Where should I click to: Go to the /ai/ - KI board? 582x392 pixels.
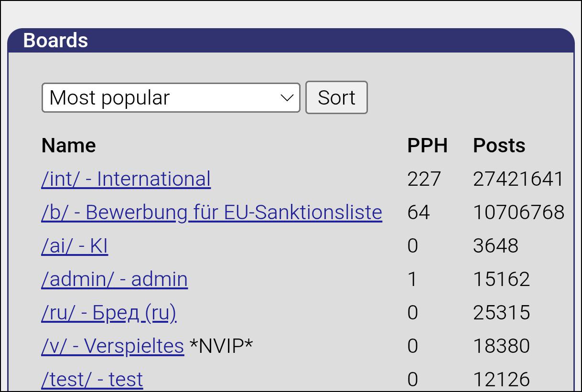coord(75,246)
